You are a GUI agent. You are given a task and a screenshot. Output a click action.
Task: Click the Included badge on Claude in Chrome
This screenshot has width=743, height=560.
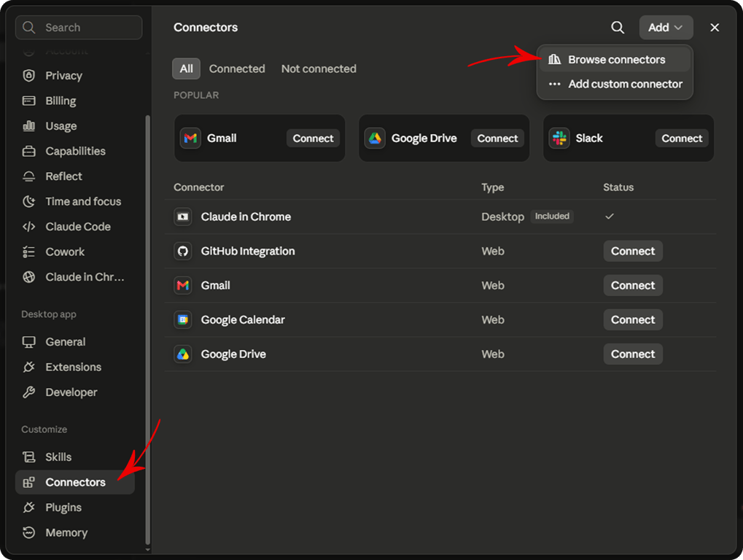(x=552, y=216)
